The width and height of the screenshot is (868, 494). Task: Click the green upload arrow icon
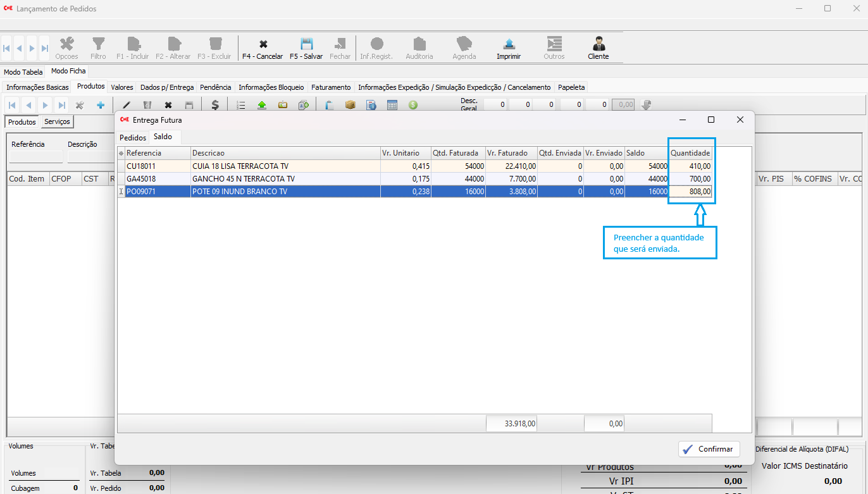262,105
